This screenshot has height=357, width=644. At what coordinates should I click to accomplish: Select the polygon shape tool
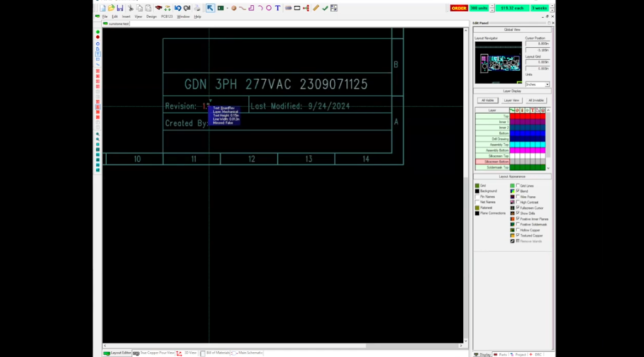coord(251,8)
